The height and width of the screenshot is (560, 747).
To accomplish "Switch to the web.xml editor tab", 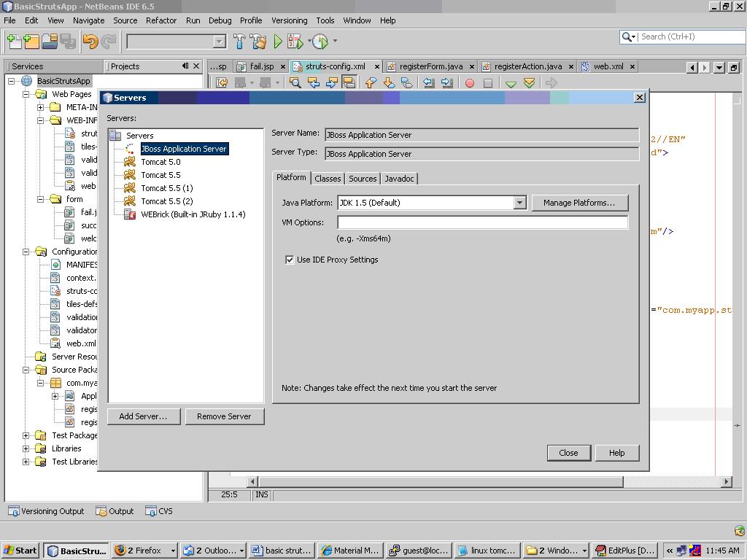I will [x=608, y=66].
